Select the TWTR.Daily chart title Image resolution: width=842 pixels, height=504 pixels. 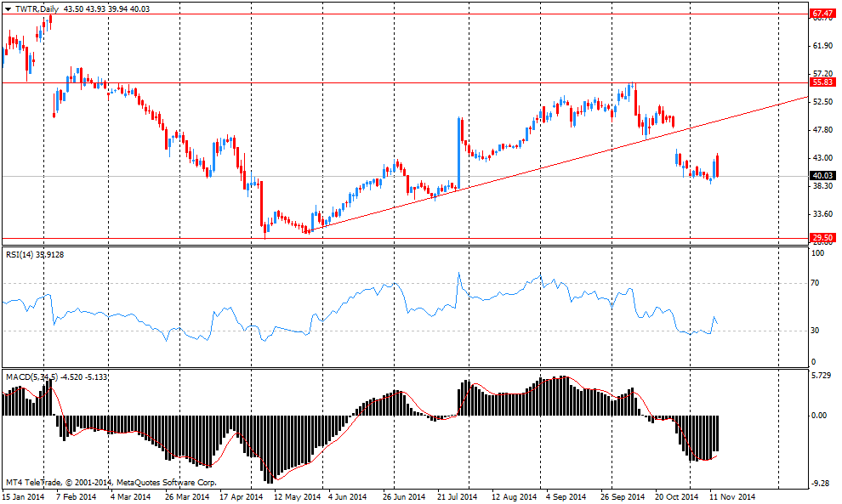click(x=37, y=9)
